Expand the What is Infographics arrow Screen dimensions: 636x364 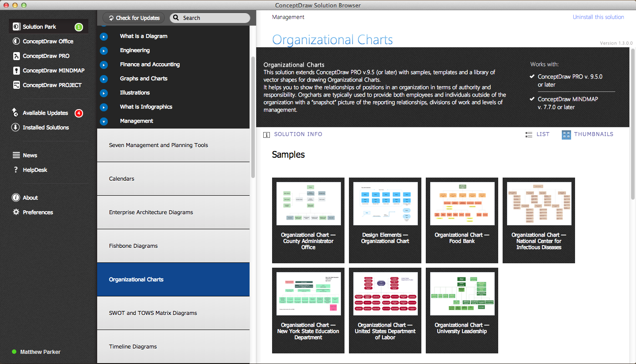(x=104, y=107)
